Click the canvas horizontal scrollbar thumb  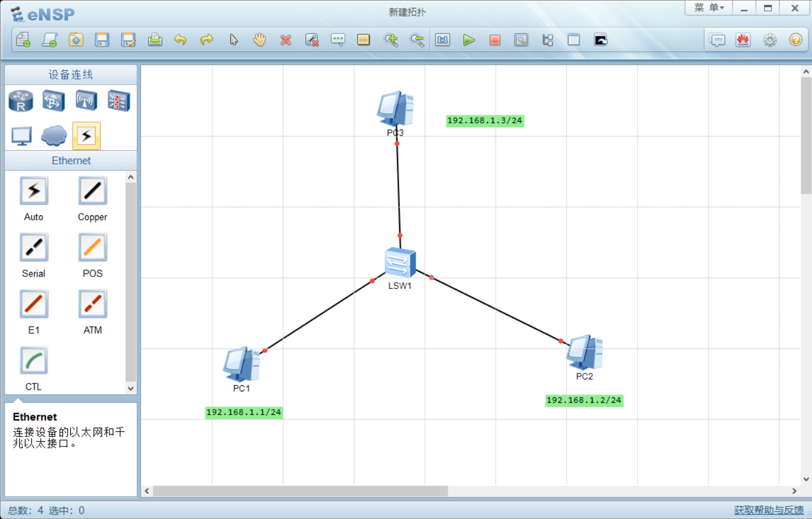coord(301,491)
